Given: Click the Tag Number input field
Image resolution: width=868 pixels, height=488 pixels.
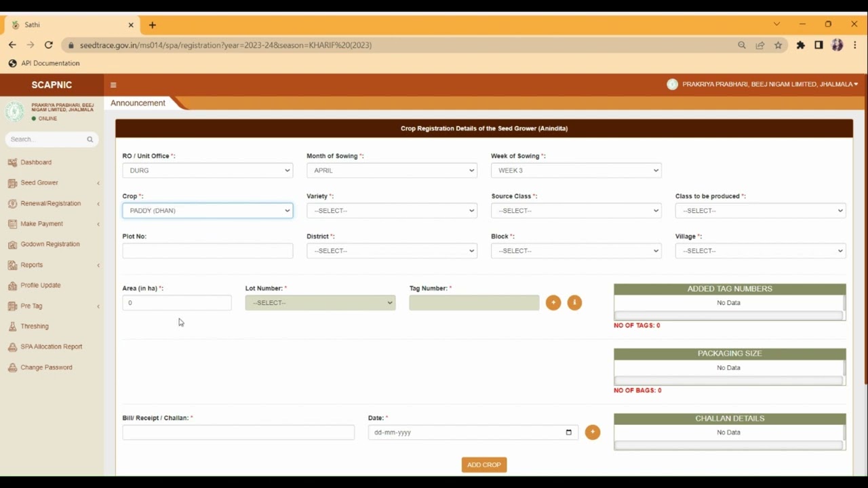Looking at the screenshot, I should pyautogui.click(x=474, y=302).
